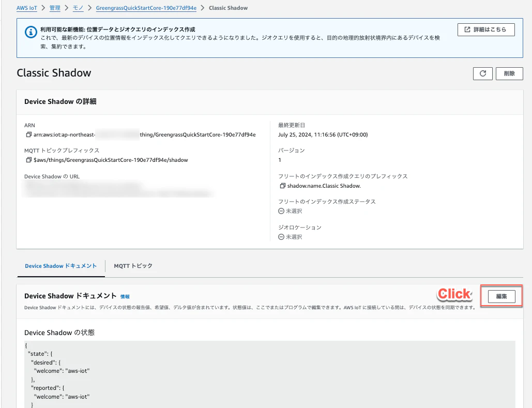Click last updated date July 25, 2024

[323, 135]
